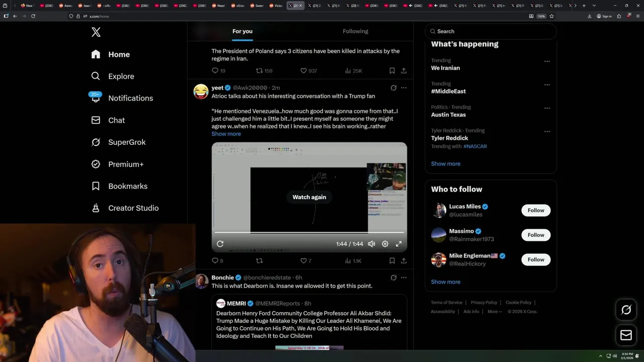
Task: Open Notifications with 20+ badge
Action: point(122,98)
